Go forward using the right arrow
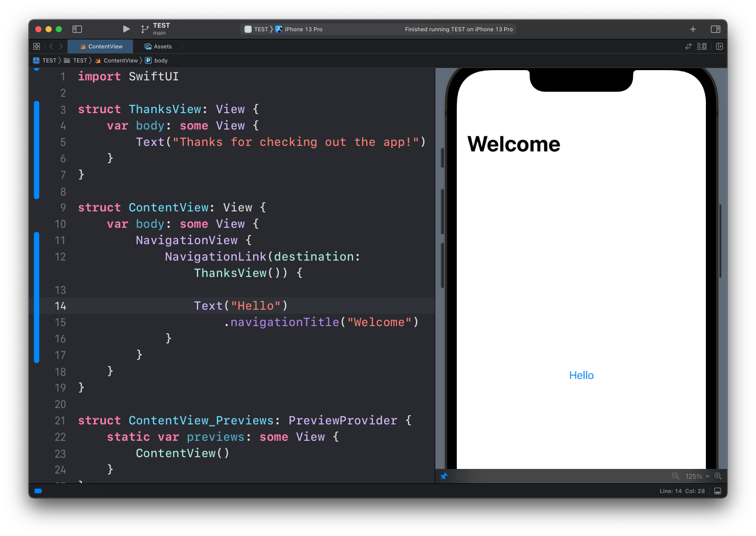This screenshot has height=536, width=756. (x=61, y=47)
